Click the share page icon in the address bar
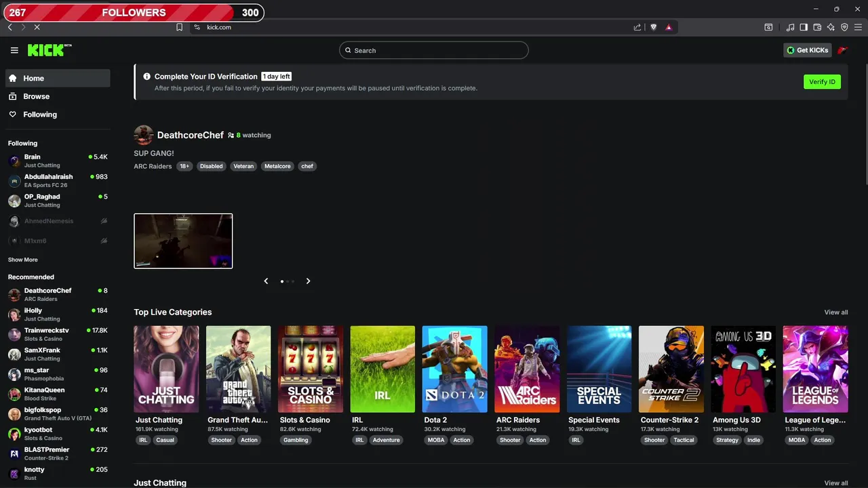This screenshot has width=868, height=488. pos(637,27)
